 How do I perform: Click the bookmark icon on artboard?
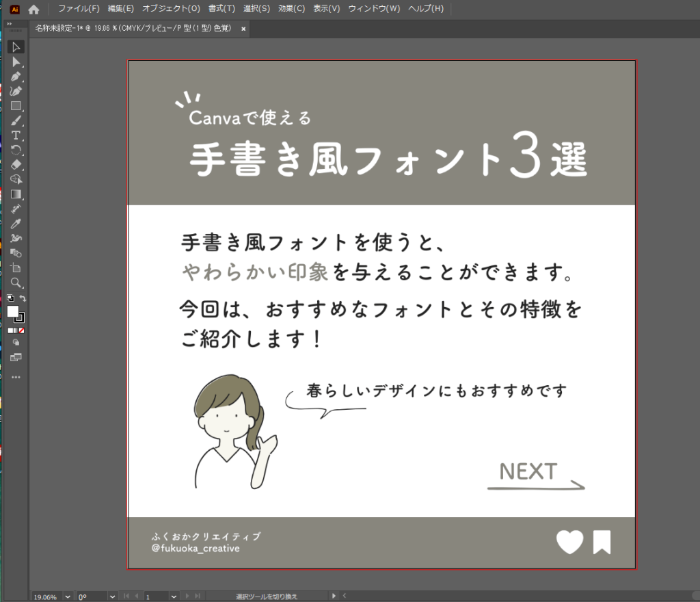(602, 542)
